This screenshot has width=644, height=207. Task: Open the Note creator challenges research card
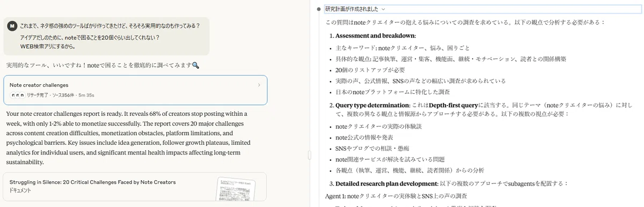[x=135, y=90]
